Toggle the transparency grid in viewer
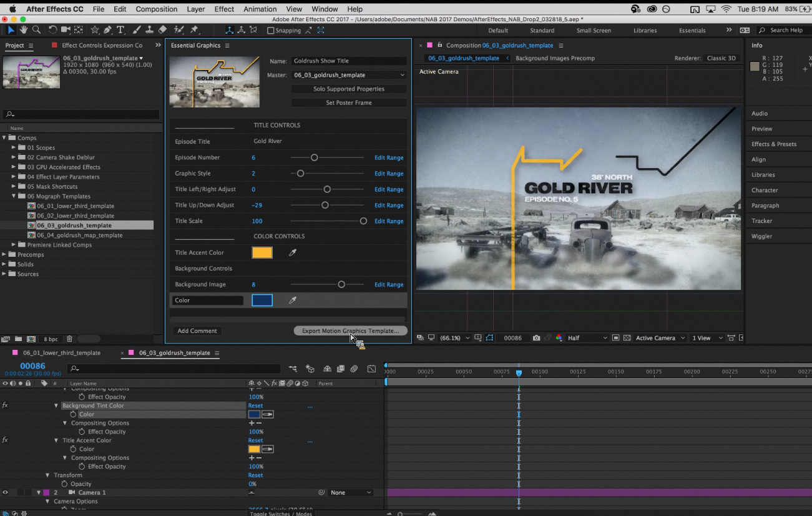Image resolution: width=812 pixels, height=516 pixels. (x=627, y=338)
